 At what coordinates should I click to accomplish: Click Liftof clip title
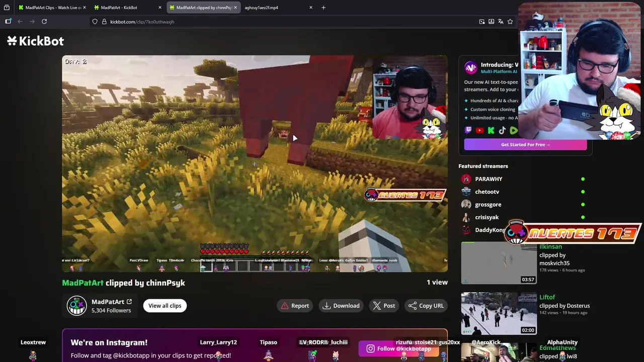547,297
